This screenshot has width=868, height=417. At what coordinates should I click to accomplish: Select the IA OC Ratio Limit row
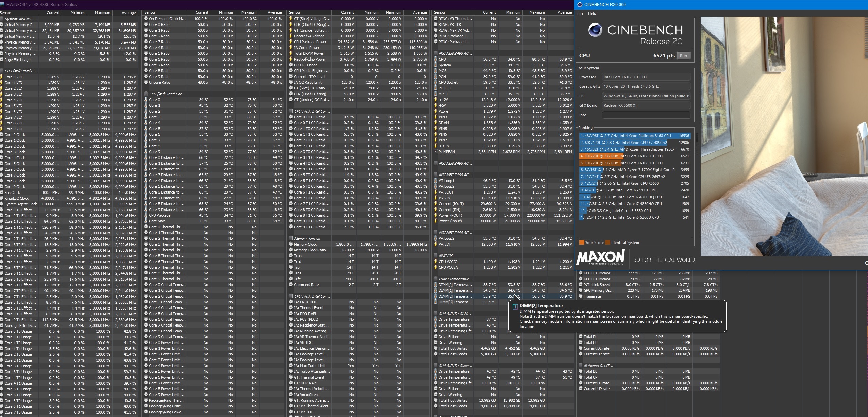pos(358,82)
